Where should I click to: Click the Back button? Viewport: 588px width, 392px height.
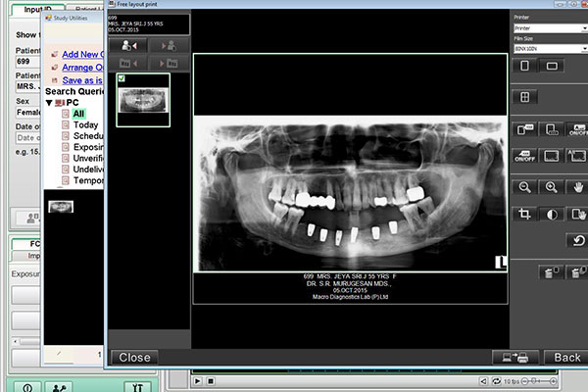click(566, 357)
